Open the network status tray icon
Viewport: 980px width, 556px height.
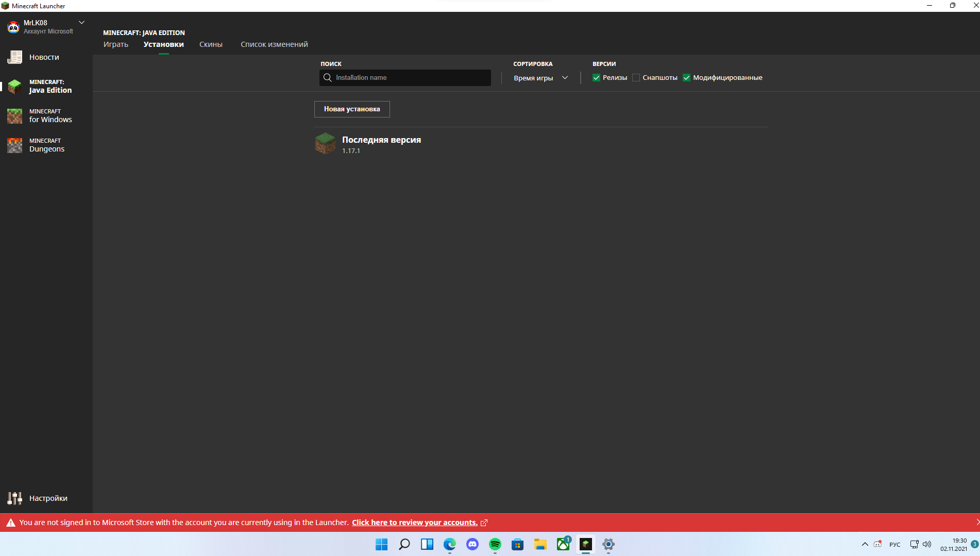(x=914, y=544)
